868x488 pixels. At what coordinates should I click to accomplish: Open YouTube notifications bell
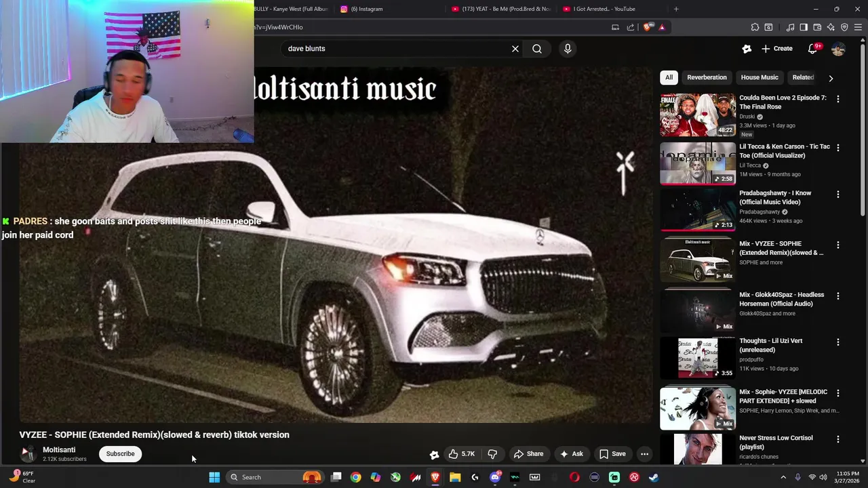pyautogui.click(x=812, y=49)
